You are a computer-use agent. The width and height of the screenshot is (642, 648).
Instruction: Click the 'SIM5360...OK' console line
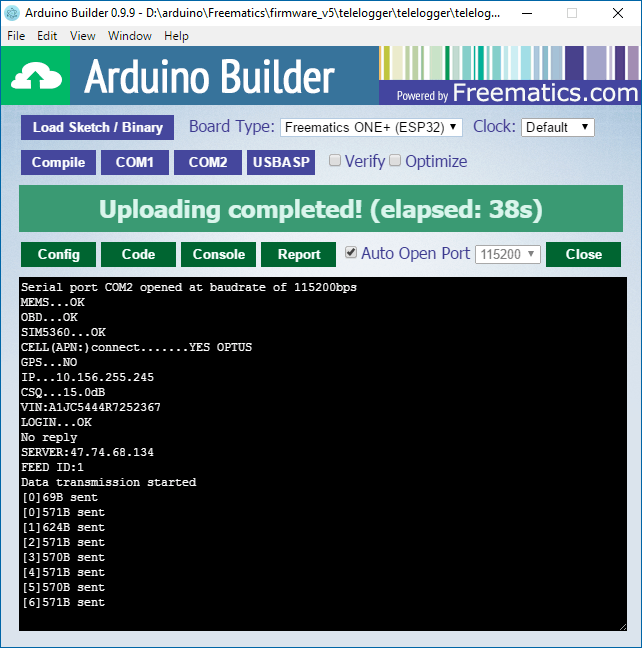tap(63, 332)
